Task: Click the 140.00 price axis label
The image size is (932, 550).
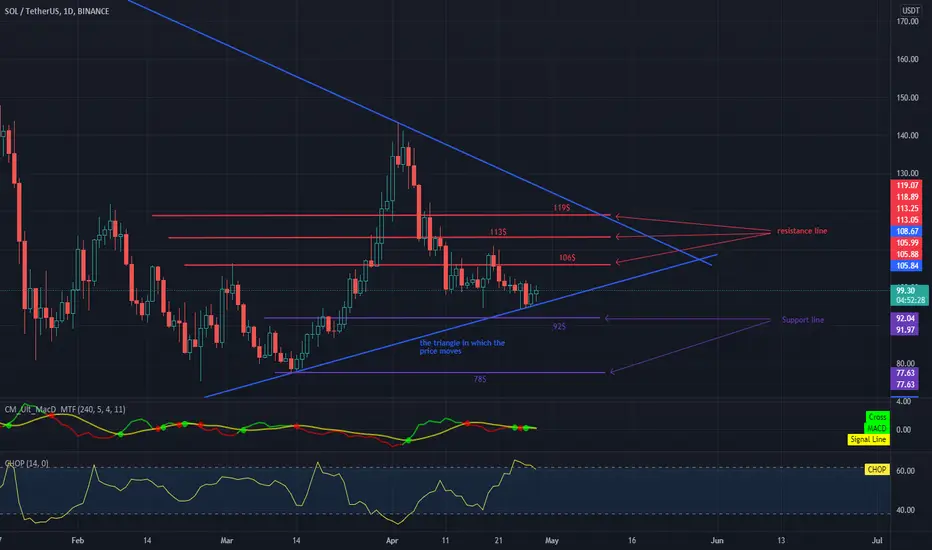Action: coord(907,136)
